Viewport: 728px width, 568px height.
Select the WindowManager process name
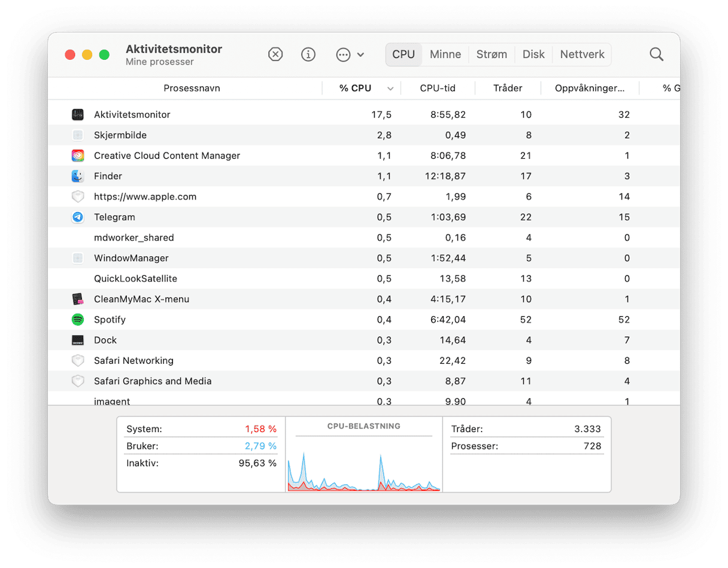pos(131,258)
